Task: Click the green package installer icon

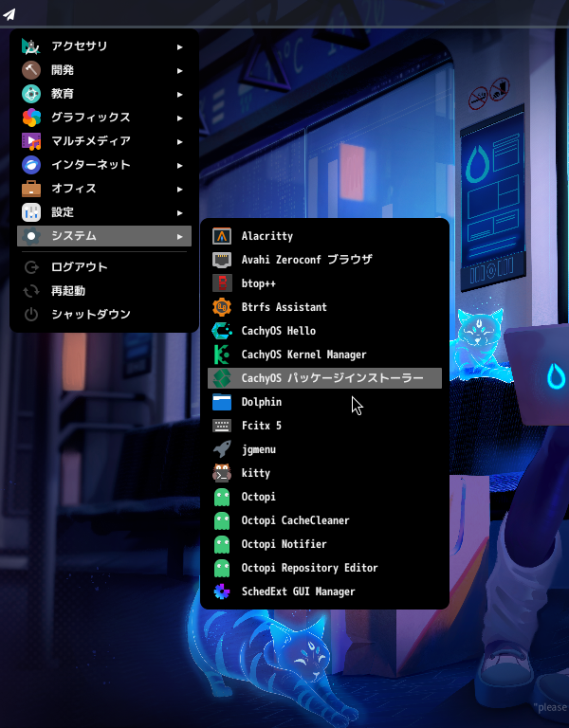Action: point(222,378)
